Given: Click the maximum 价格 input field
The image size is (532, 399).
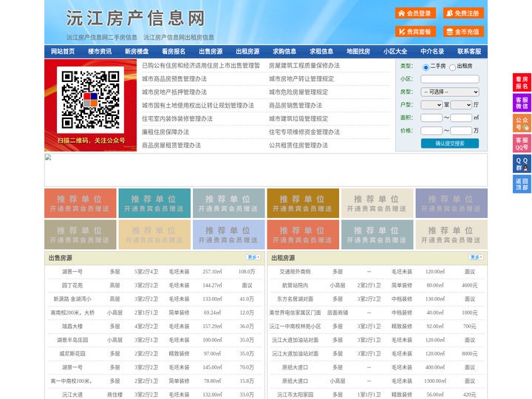Looking at the screenshot, I should (x=461, y=131).
